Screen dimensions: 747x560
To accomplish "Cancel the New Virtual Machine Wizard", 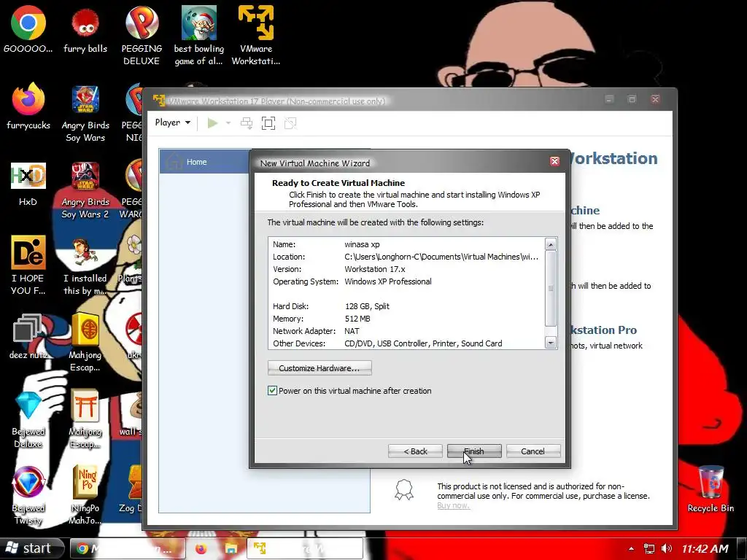I will [x=533, y=451].
